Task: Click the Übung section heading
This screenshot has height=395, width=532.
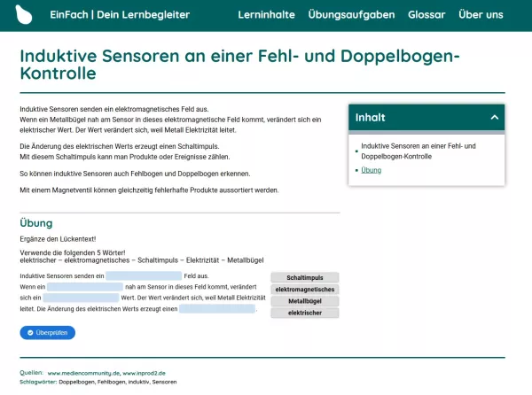Action: [36, 223]
